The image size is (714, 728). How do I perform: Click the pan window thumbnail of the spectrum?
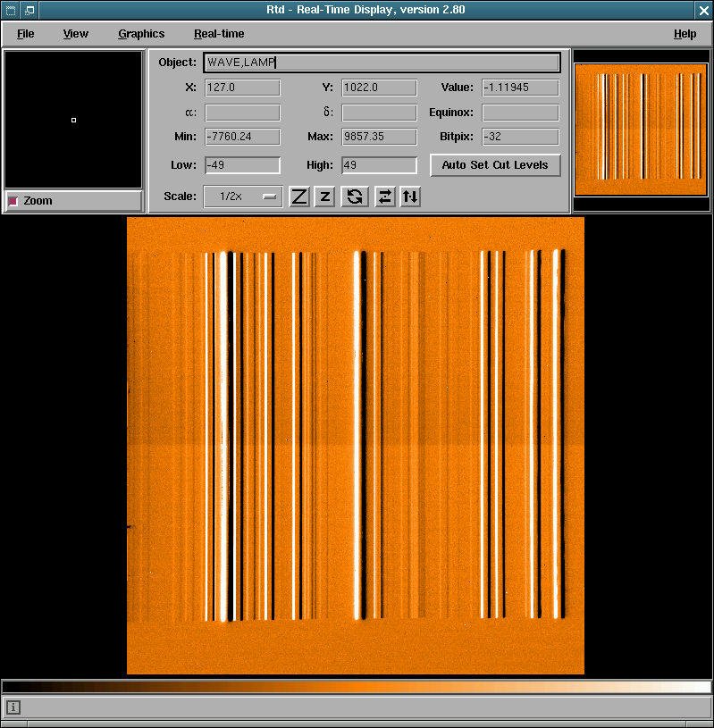click(640, 129)
